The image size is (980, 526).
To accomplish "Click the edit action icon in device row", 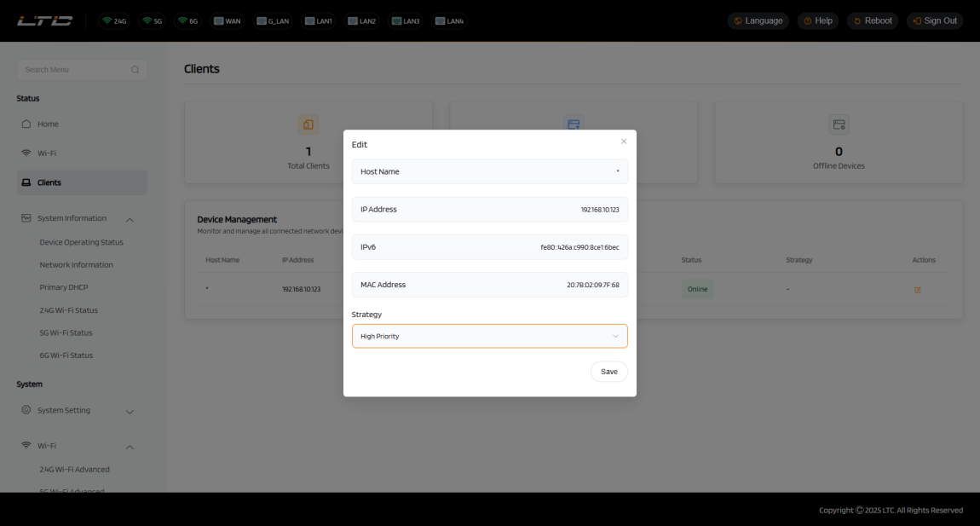I will point(917,290).
